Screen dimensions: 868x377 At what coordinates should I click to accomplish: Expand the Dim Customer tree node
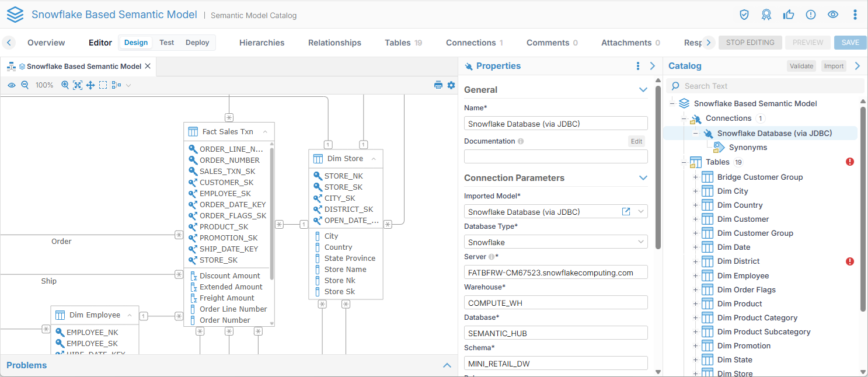click(x=695, y=219)
